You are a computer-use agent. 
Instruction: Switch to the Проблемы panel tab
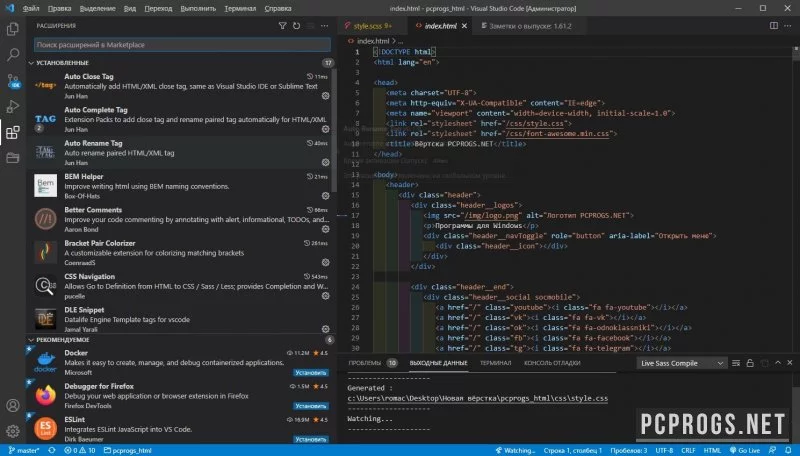(x=364, y=363)
